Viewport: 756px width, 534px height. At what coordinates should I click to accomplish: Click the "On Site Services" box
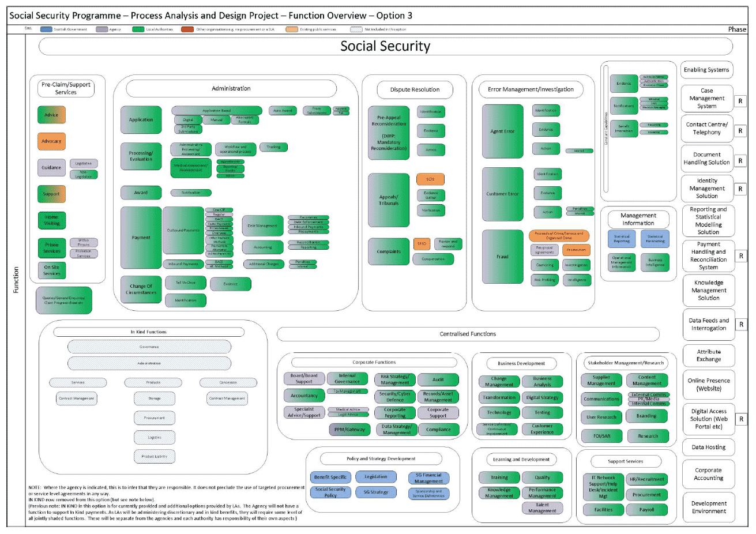coord(52,270)
